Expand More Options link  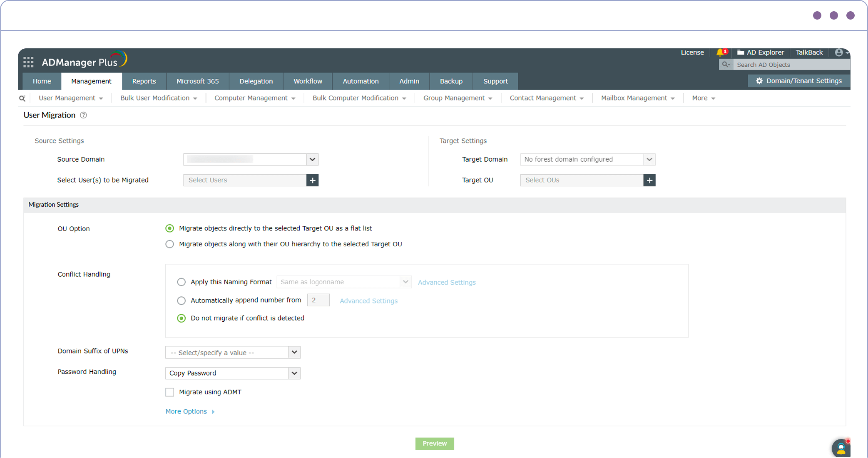coord(186,411)
